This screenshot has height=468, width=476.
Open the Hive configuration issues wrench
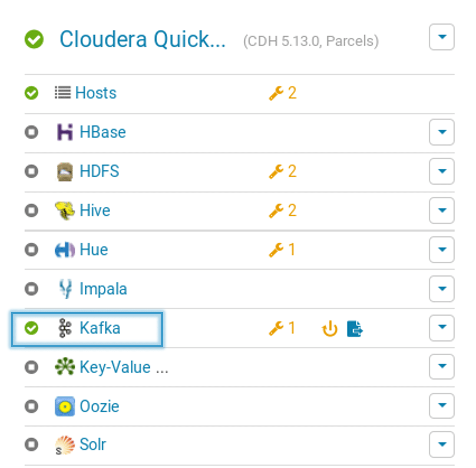(282, 210)
